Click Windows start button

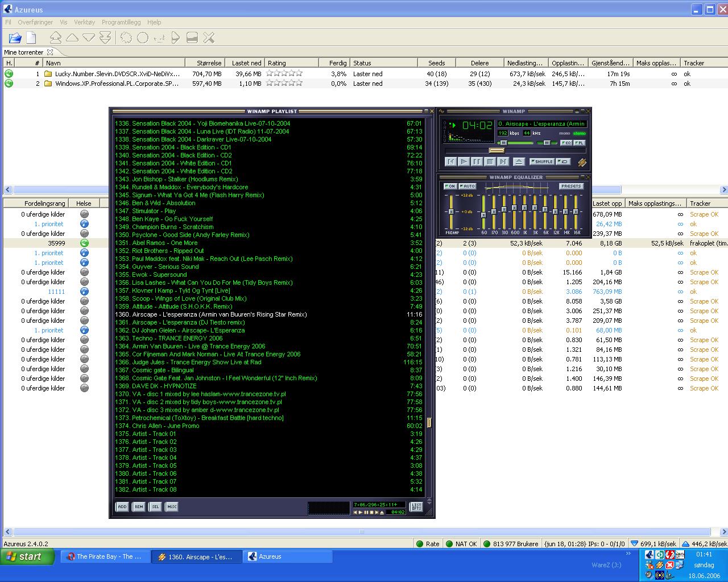pyautogui.click(x=27, y=556)
